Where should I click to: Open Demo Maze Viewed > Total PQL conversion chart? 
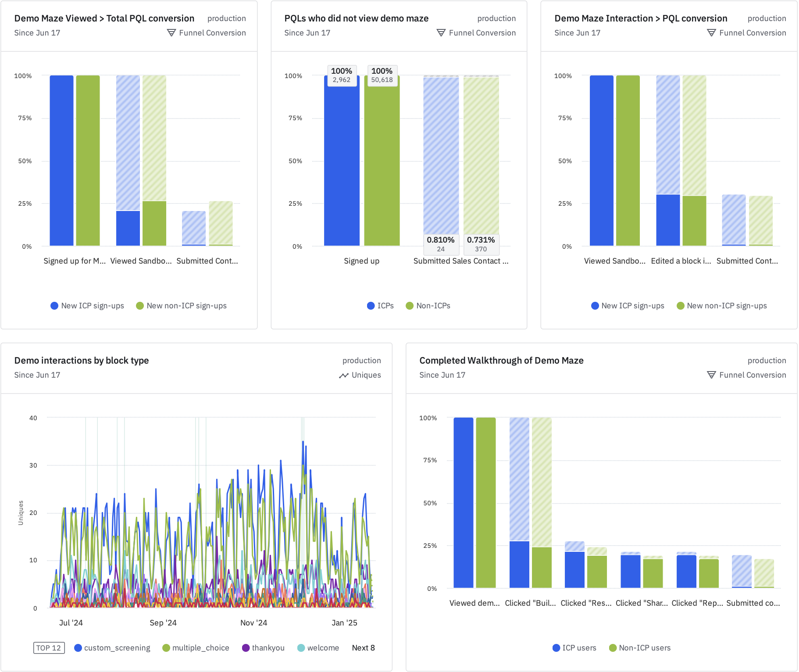tap(104, 18)
